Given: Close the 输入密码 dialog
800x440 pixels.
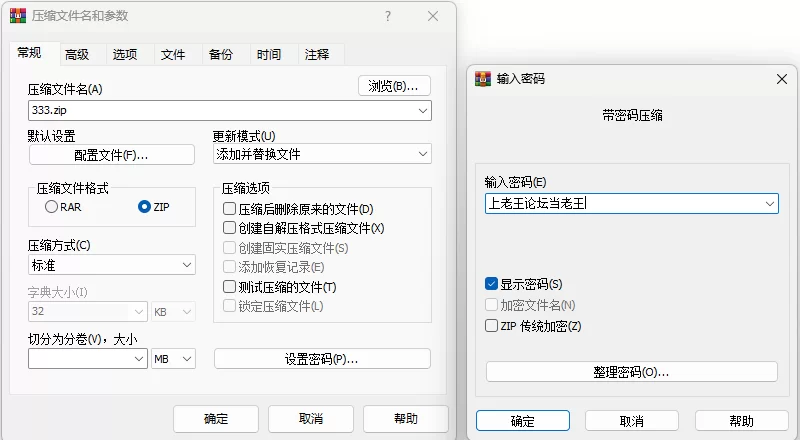Looking at the screenshot, I should tap(782, 79).
